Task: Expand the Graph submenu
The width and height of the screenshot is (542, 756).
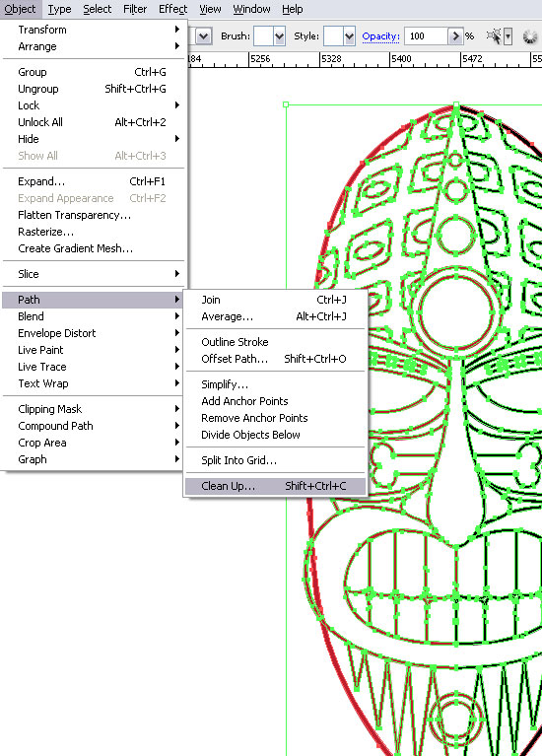Action: (x=93, y=459)
